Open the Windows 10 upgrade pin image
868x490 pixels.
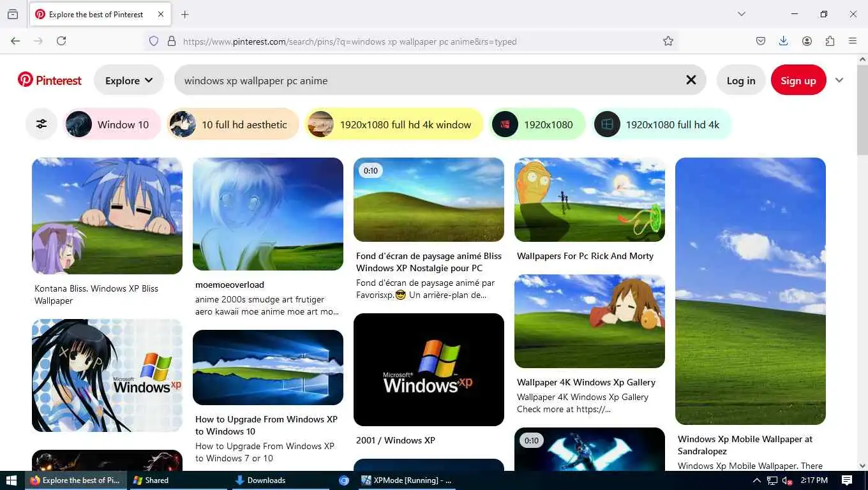point(268,367)
